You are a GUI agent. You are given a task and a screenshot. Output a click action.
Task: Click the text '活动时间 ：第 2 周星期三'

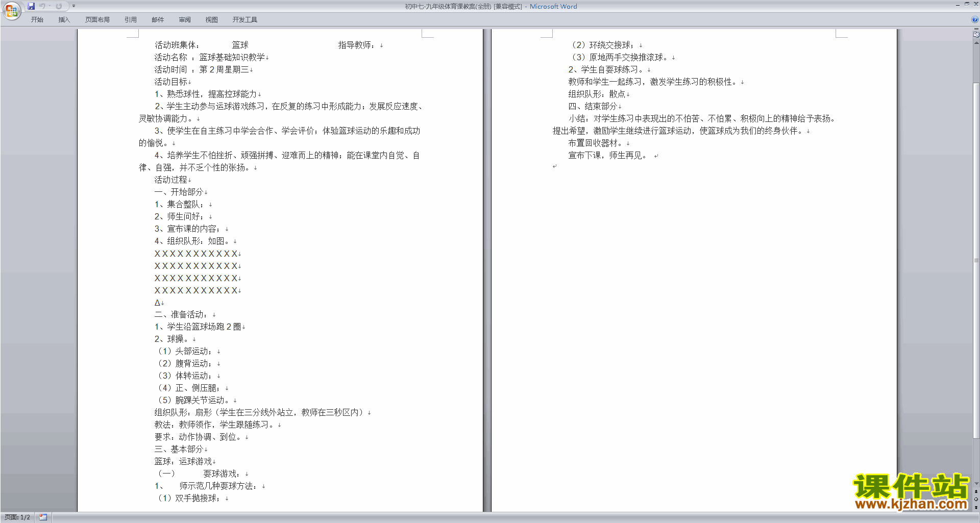202,69
